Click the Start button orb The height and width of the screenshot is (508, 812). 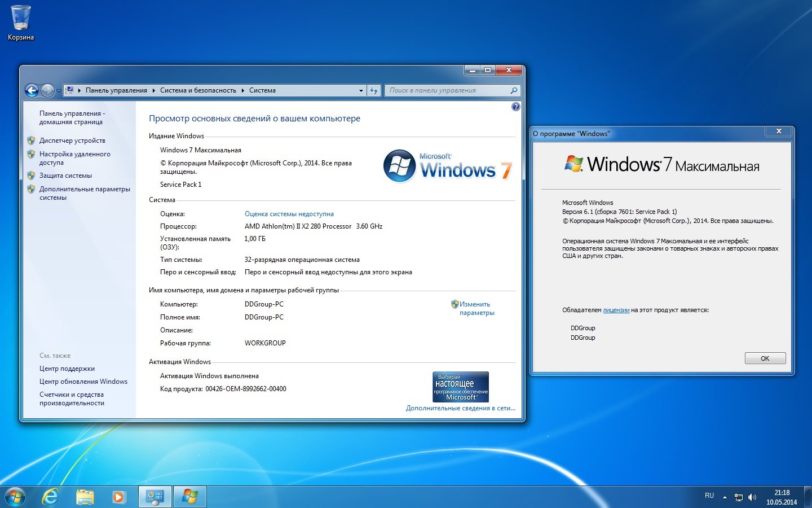click(x=15, y=497)
